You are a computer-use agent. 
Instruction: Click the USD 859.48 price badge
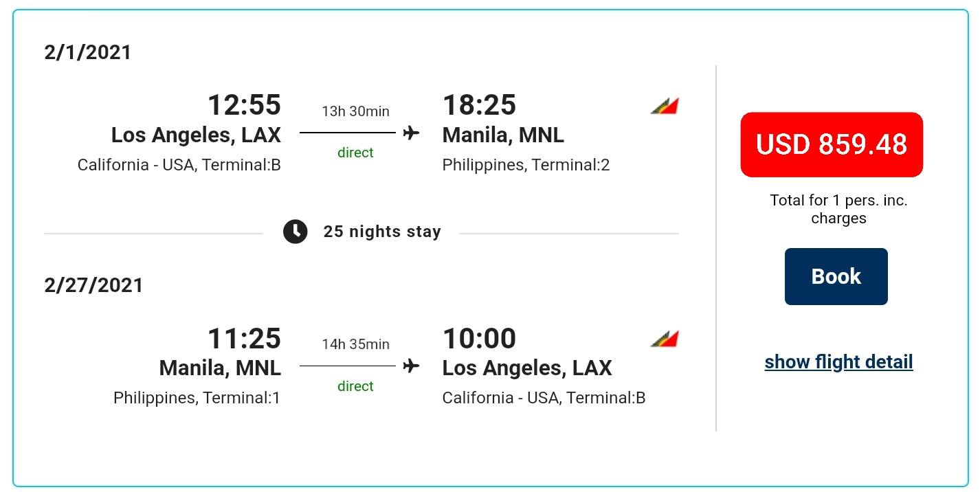pos(832,144)
